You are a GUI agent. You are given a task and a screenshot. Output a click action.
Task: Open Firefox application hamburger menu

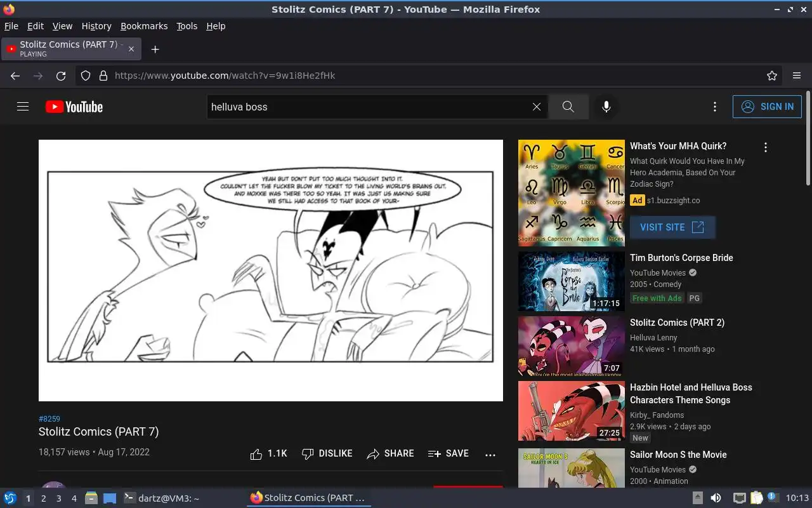(x=797, y=76)
